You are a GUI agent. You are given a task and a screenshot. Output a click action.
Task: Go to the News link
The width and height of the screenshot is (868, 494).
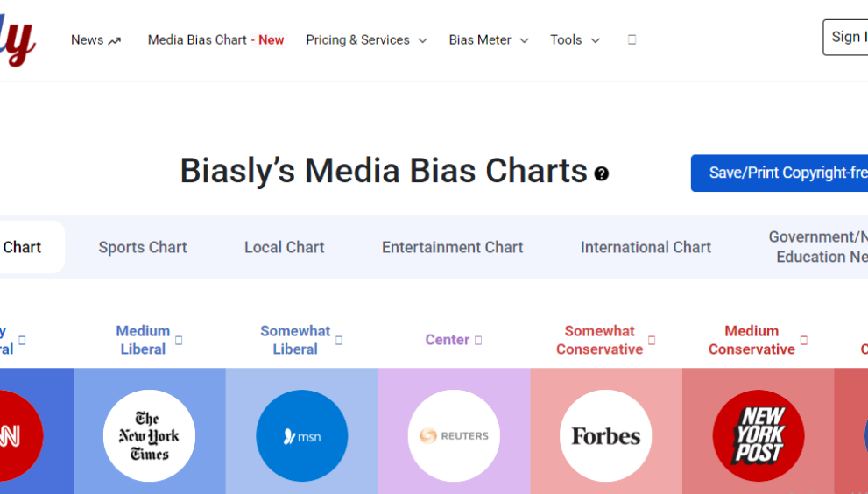(x=95, y=40)
